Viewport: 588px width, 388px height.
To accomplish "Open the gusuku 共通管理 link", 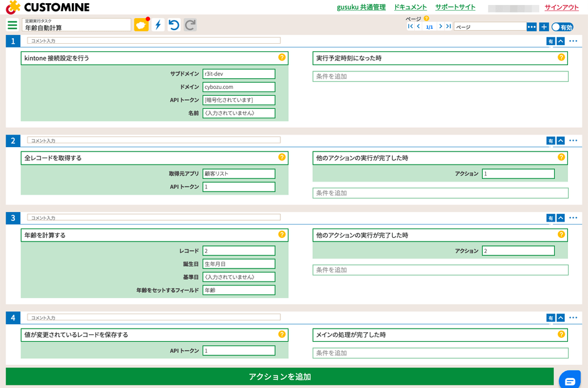I will pyautogui.click(x=361, y=8).
